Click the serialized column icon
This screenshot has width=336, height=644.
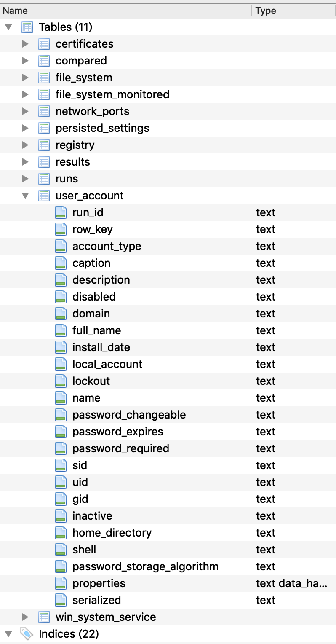[61, 600]
